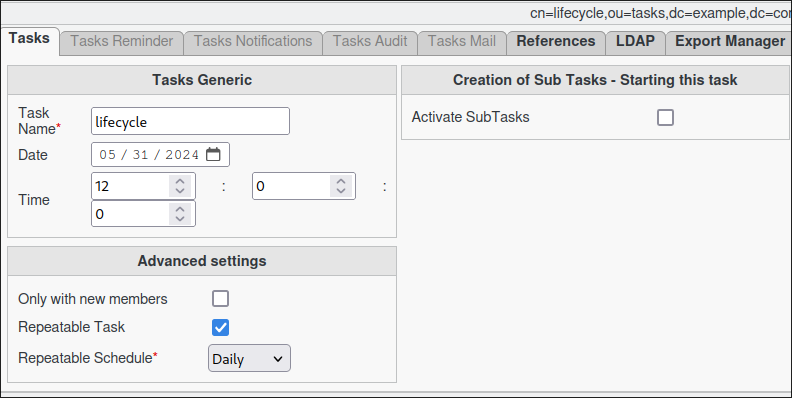This screenshot has width=792, height=398.
Task: Click the Date input field
Action: 160,155
